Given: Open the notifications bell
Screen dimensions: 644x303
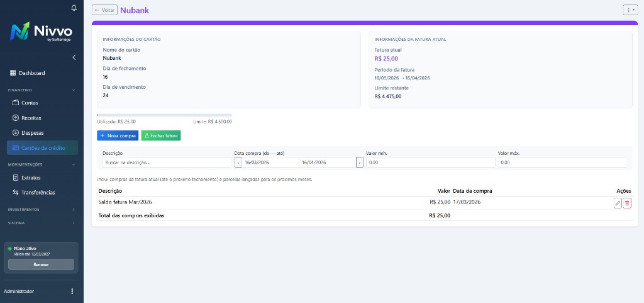Looking at the screenshot, I should point(74,8).
